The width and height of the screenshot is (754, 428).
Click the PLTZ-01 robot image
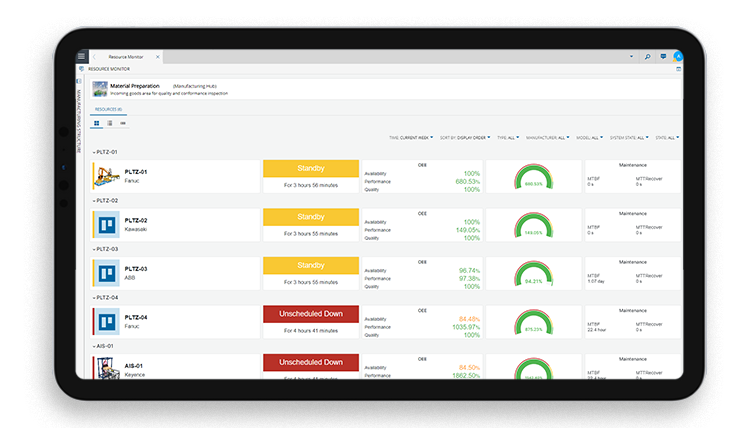point(106,176)
